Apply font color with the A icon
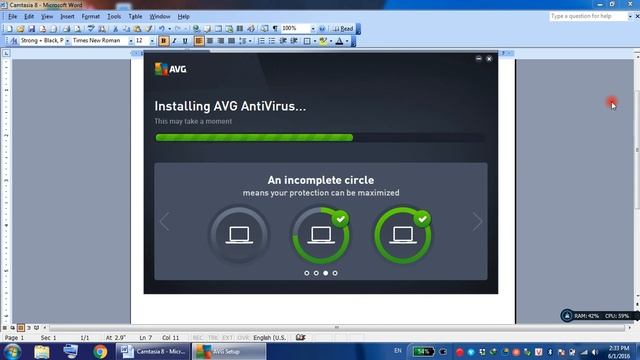Viewport: 640px width, 360px height. (339, 41)
